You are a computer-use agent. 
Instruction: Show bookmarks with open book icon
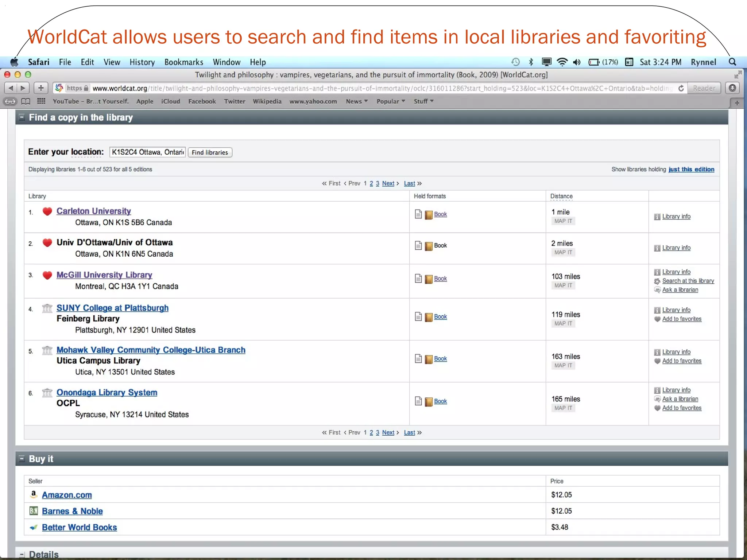pyautogui.click(x=26, y=101)
